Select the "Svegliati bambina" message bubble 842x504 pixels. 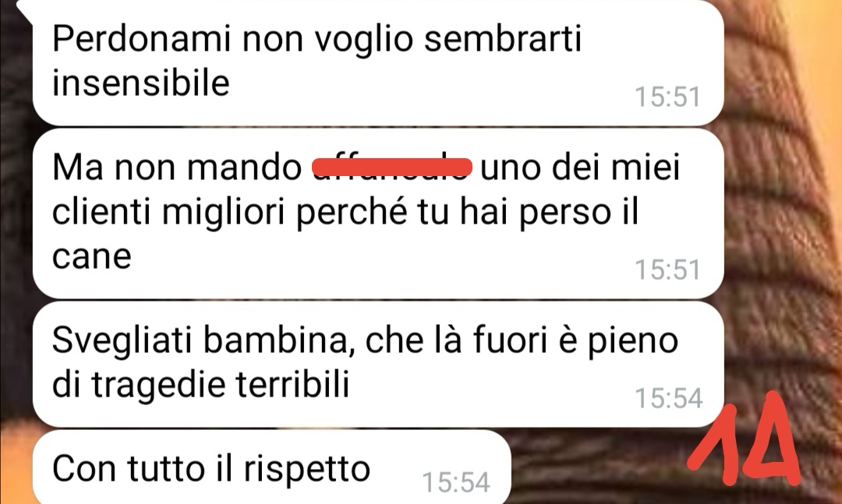pyautogui.click(x=378, y=364)
